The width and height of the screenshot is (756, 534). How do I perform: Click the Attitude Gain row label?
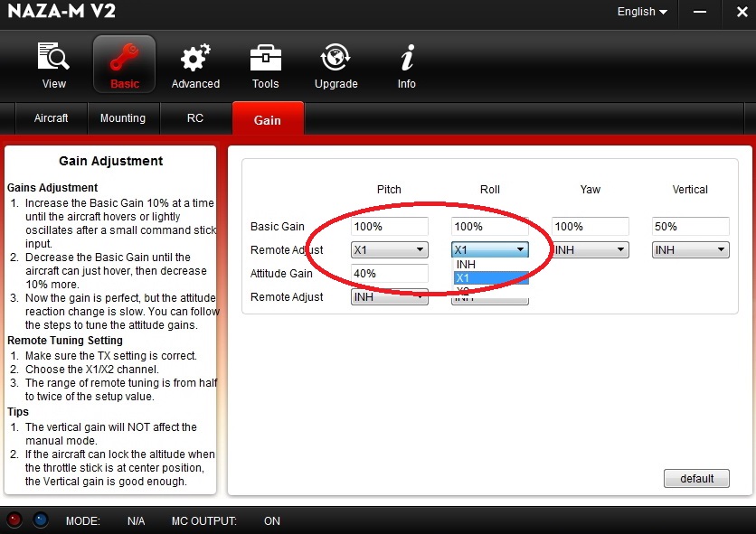281,273
